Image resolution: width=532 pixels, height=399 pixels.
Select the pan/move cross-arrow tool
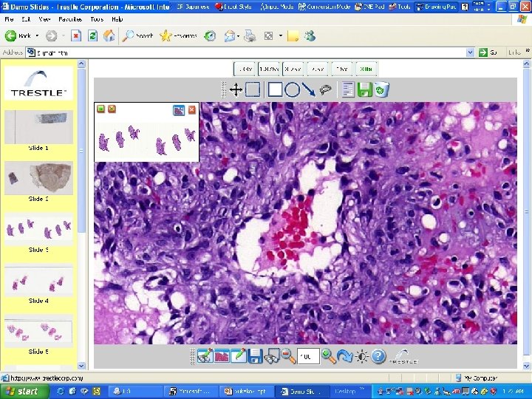(236, 90)
